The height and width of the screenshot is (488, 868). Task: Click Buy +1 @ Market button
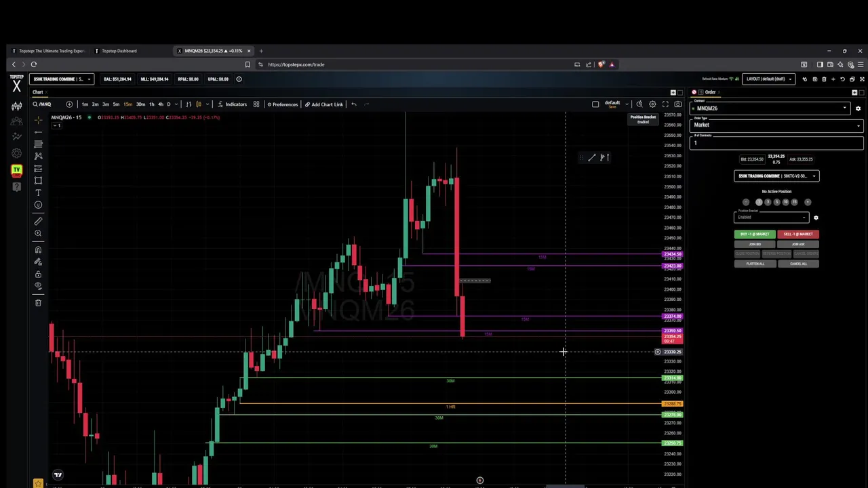click(755, 235)
